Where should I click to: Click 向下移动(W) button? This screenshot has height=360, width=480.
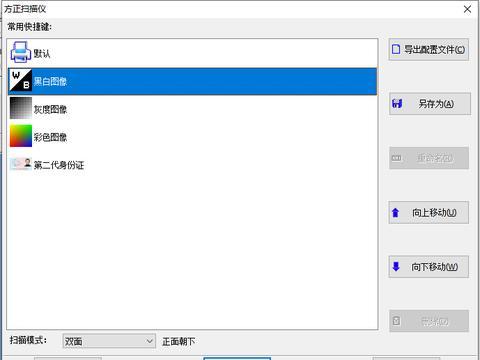429,267
